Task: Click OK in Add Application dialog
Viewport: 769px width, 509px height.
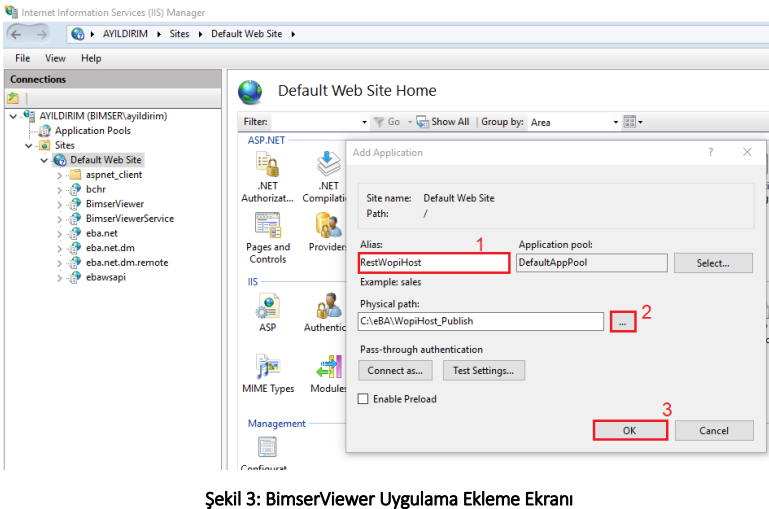Action: (630, 431)
